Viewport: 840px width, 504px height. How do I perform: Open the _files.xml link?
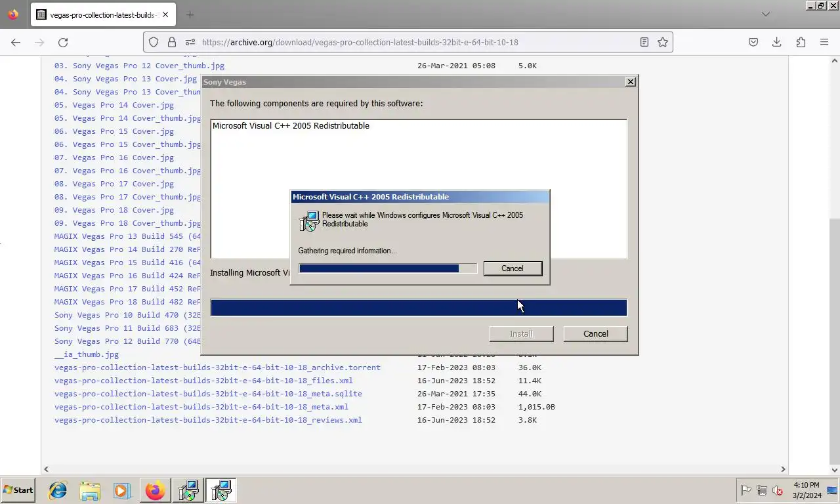(203, 381)
